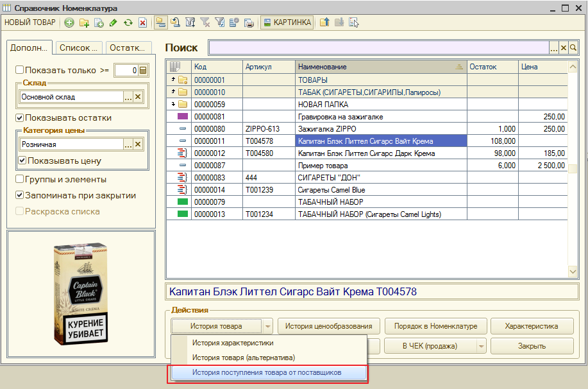The width and height of the screenshot is (588, 389).
Task: Click the Характеристика button
Action: coord(532,326)
